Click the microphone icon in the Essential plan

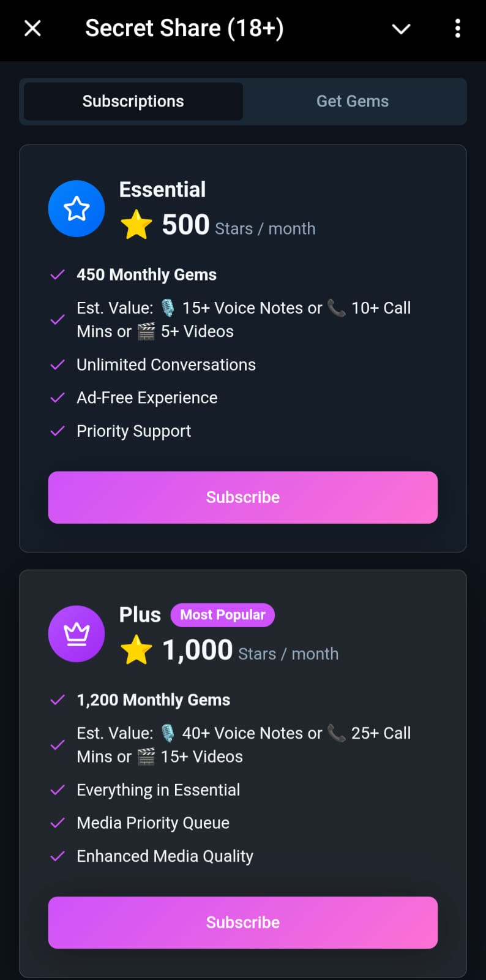[x=168, y=308]
